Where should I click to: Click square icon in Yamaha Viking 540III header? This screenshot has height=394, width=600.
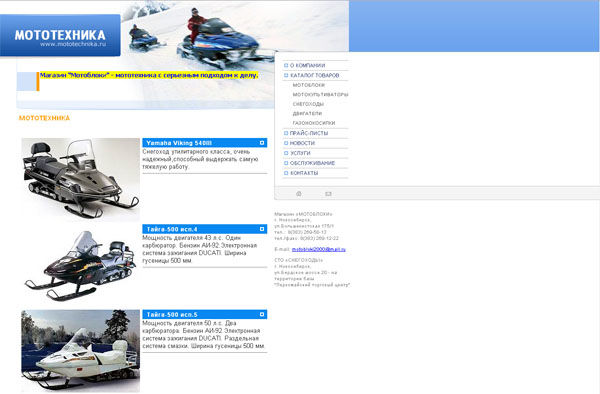pyautogui.click(x=262, y=143)
